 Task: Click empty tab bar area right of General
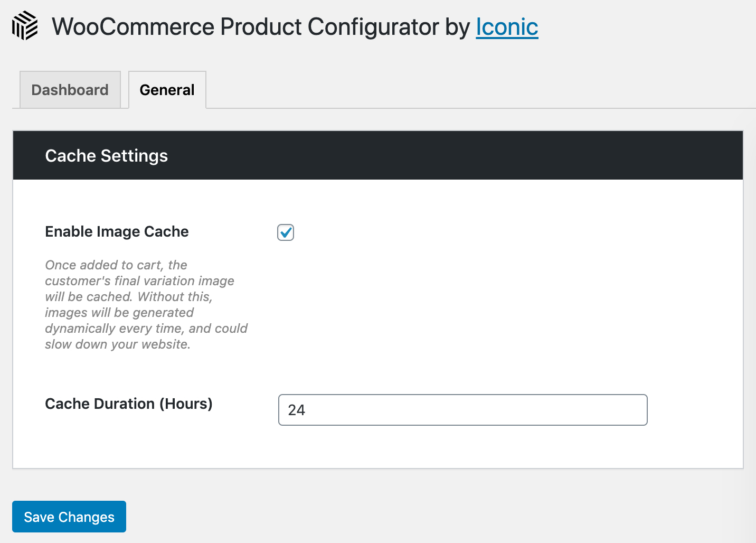475,90
